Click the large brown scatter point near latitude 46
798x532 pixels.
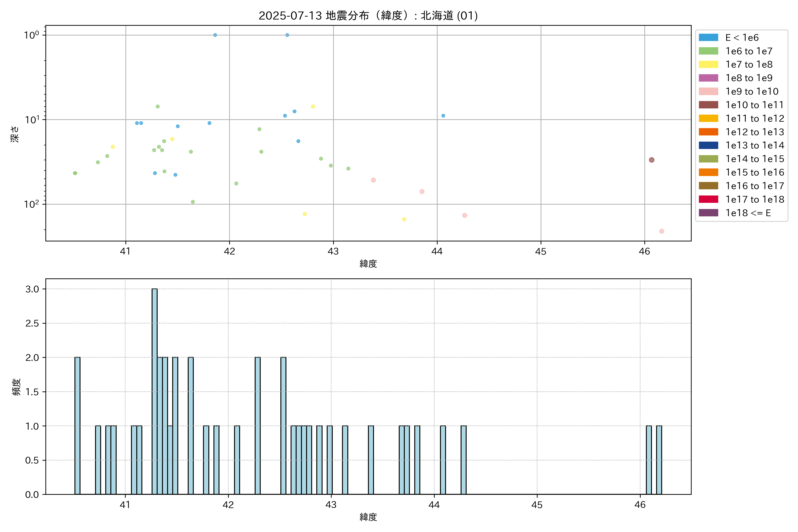(651, 160)
